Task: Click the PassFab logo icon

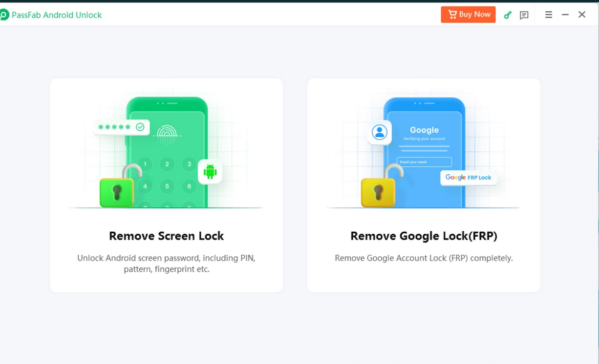Action: tap(4, 15)
